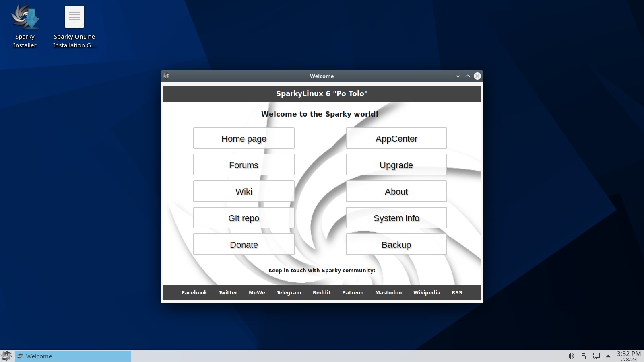Open the Forums button
The height and width of the screenshot is (362, 644).
pos(244,165)
